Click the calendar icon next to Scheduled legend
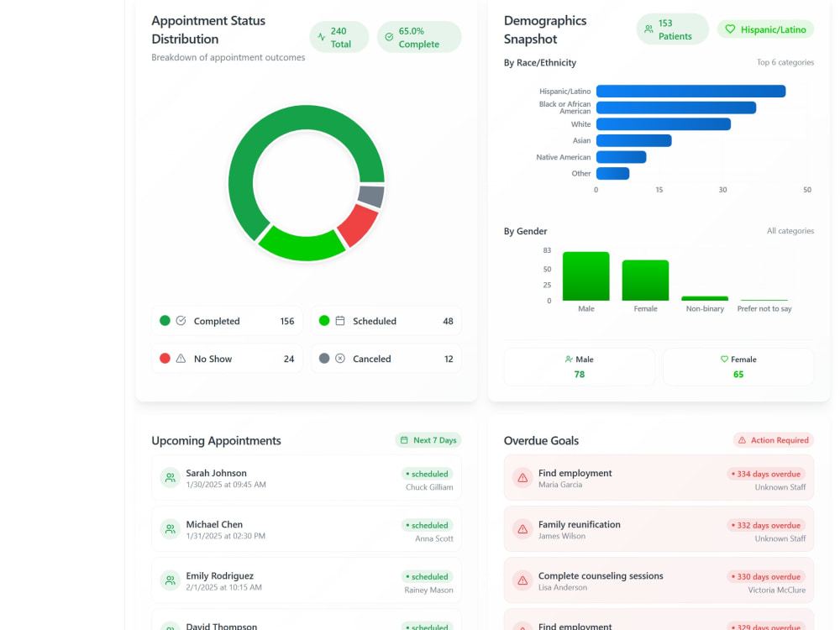 click(x=340, y=320)
